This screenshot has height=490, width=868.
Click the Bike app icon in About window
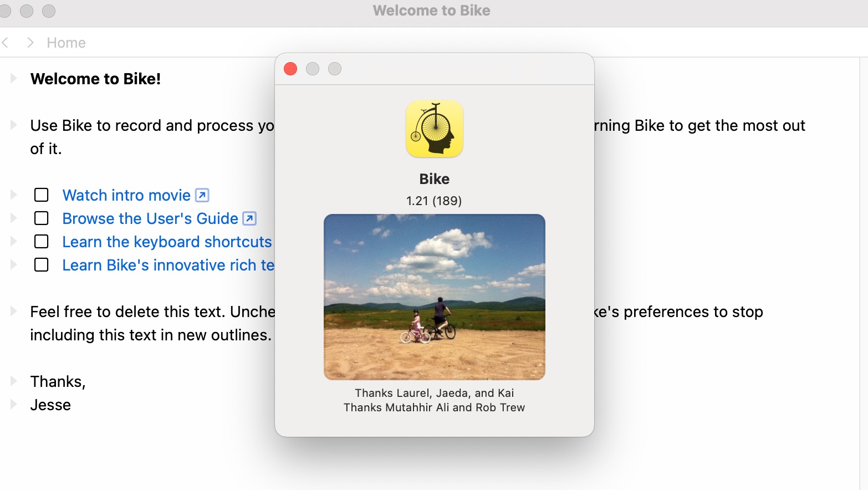[x=435, y=129]
